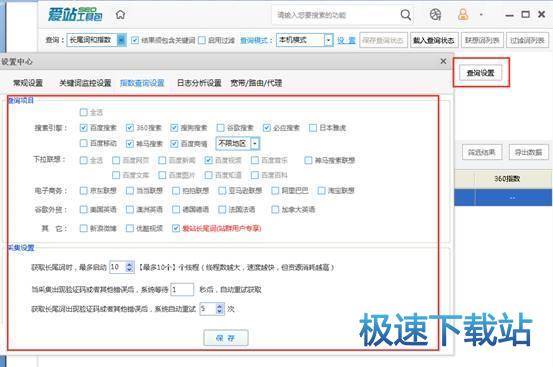Check the 百度文库 checkbox
553x367 pixels.
(x=116, y=175)
